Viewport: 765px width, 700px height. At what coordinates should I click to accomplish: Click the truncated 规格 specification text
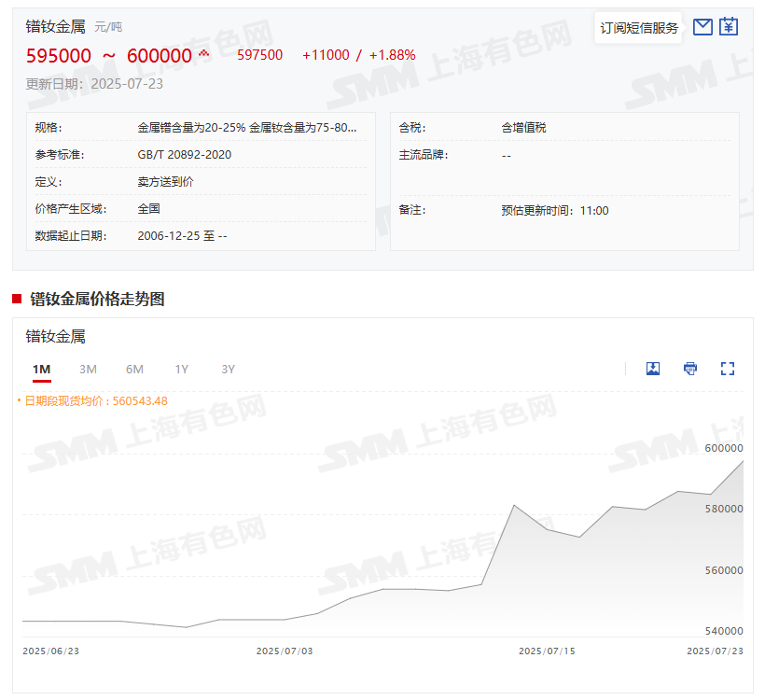coord(247,128)
